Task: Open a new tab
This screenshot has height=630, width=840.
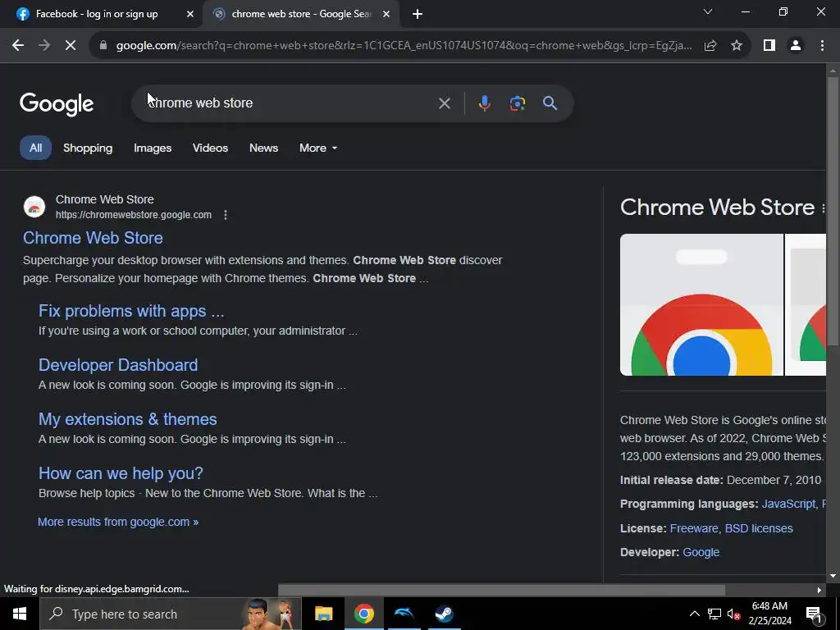Action: tap(418, 14)
